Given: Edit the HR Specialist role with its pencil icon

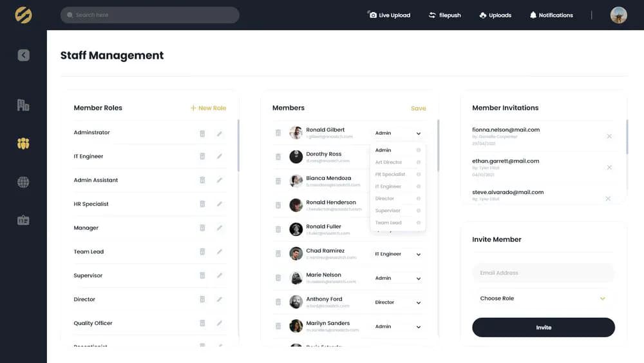Looking at the screenshot, I should [x=220, y=204].
